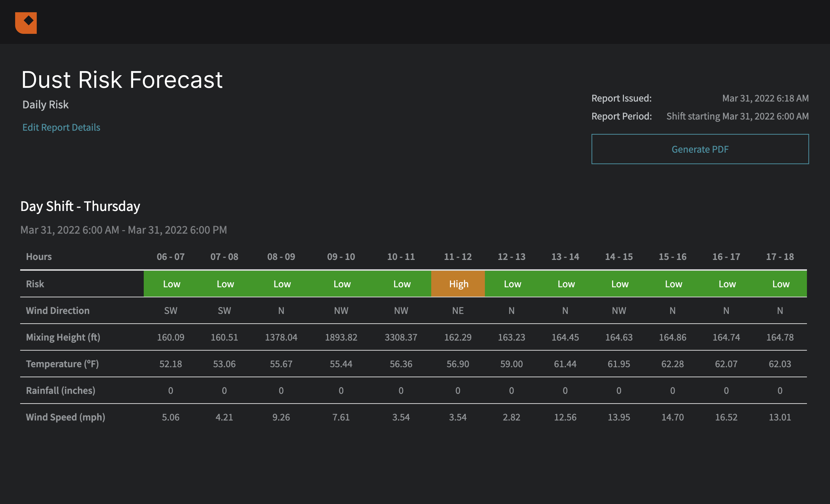830x504 pixels.
Task: Click the Dust Risk Forecast title
Action: [122, 80]
